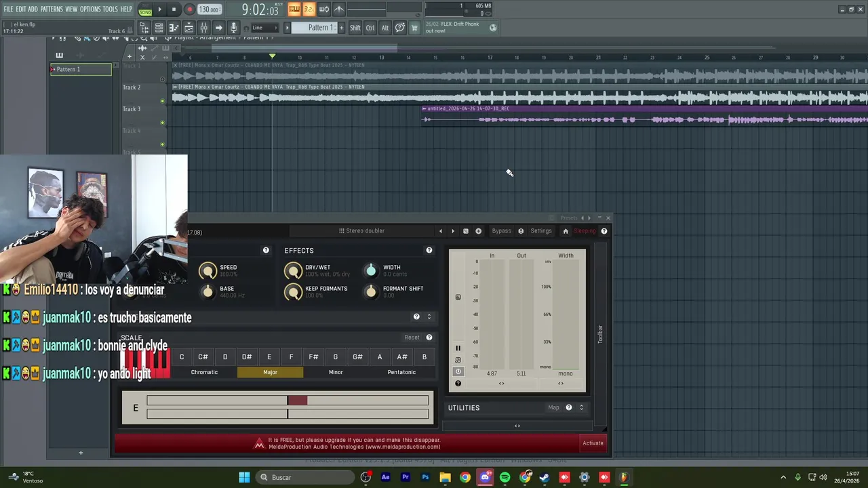Open the PATTERNS menu
Screen dimensions: 868x488
[x=52, y=9]
